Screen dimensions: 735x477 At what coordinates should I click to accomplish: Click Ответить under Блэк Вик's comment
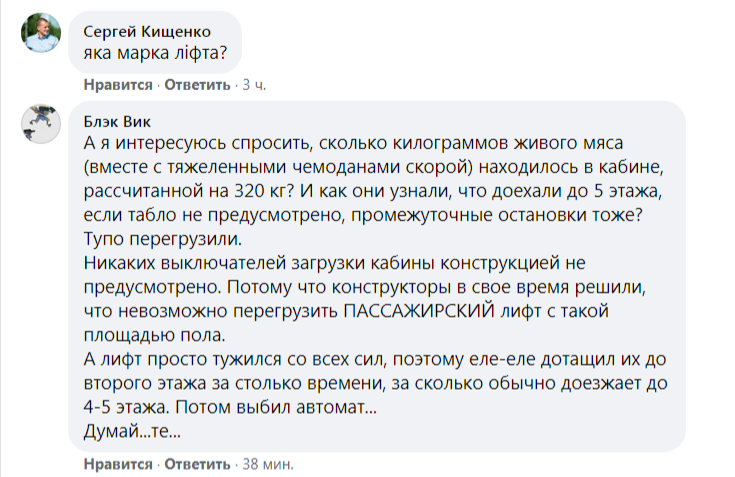197,465
